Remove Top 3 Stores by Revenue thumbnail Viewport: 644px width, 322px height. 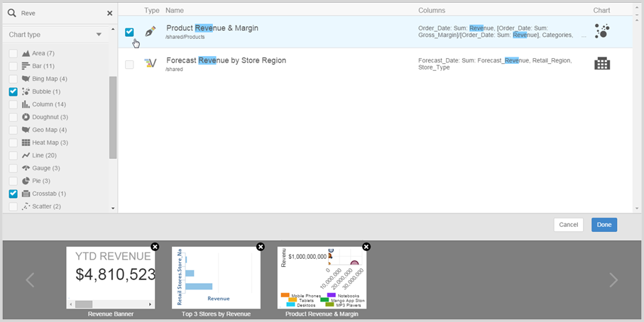tap(261, 247)
